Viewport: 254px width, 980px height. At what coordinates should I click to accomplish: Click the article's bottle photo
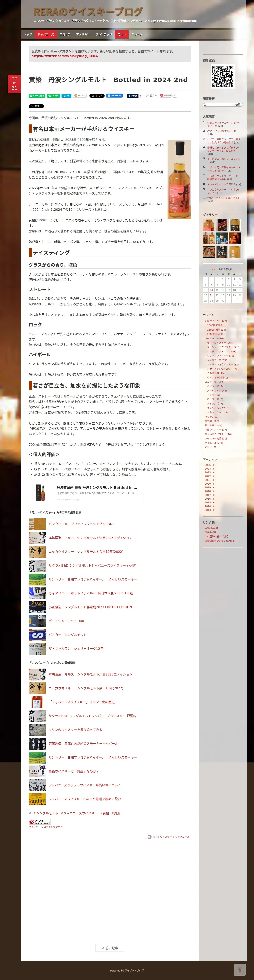179,180
